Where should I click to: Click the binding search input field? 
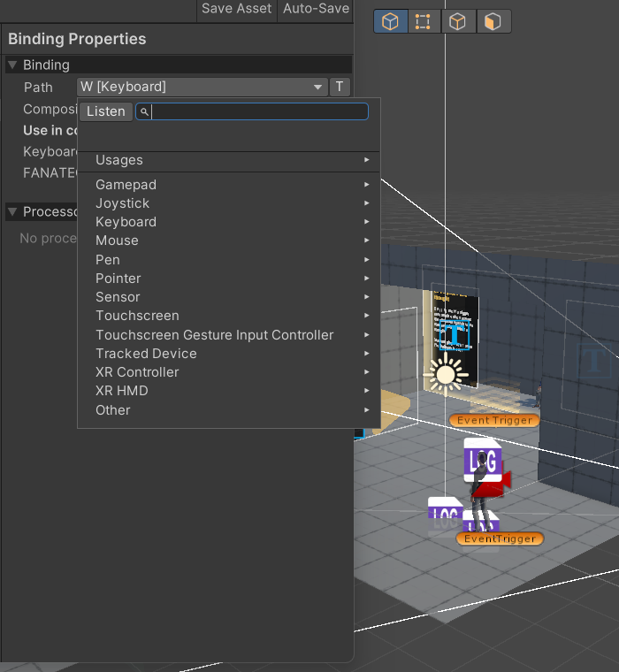click(252, 111)
